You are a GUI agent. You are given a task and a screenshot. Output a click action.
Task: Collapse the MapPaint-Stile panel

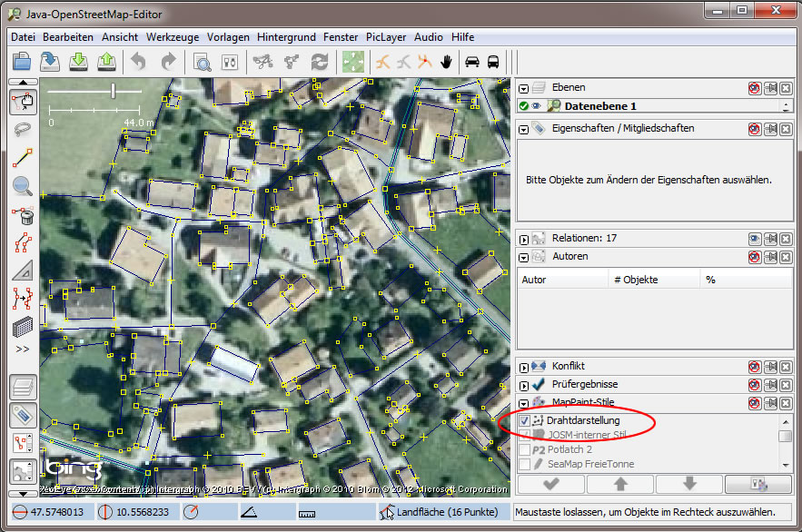(524, 403)
